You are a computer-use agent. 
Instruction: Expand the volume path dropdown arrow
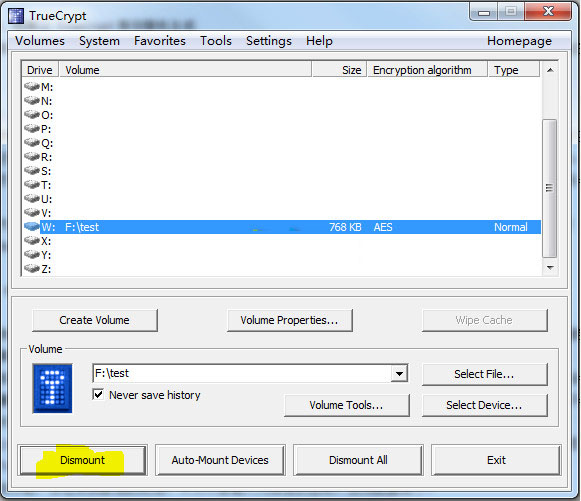(399, 374)
